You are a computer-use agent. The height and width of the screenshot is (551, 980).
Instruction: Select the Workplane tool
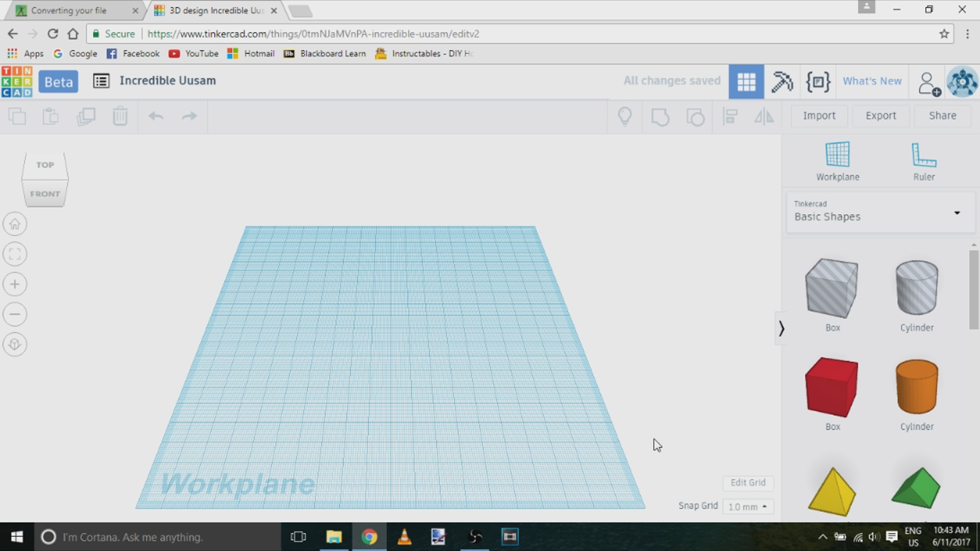[838, 161]
